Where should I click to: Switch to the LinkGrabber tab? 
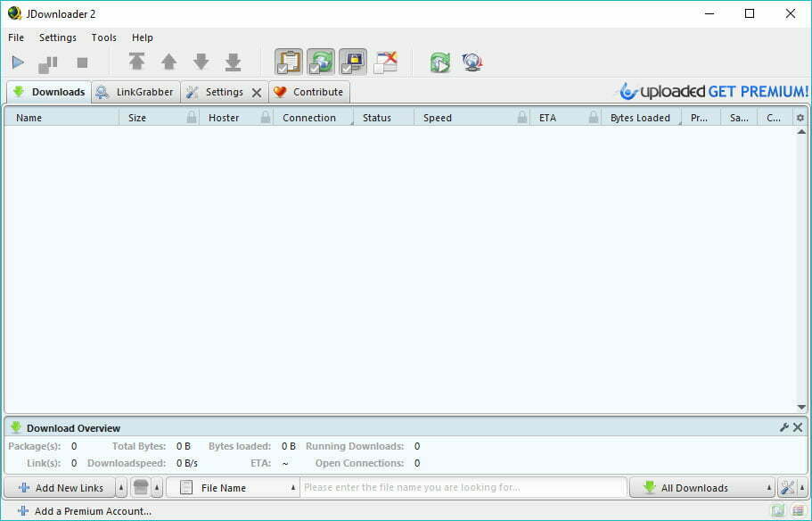(x=136, y=92)
